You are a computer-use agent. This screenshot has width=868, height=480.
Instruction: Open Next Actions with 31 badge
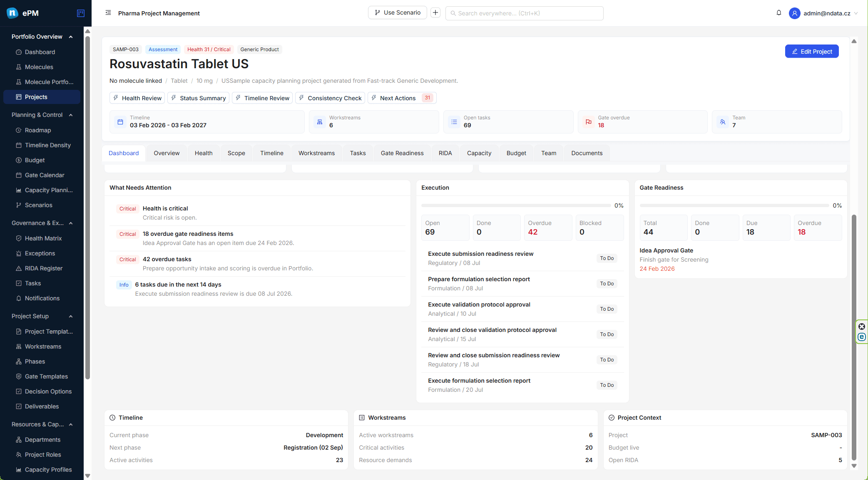click(402, 98)
